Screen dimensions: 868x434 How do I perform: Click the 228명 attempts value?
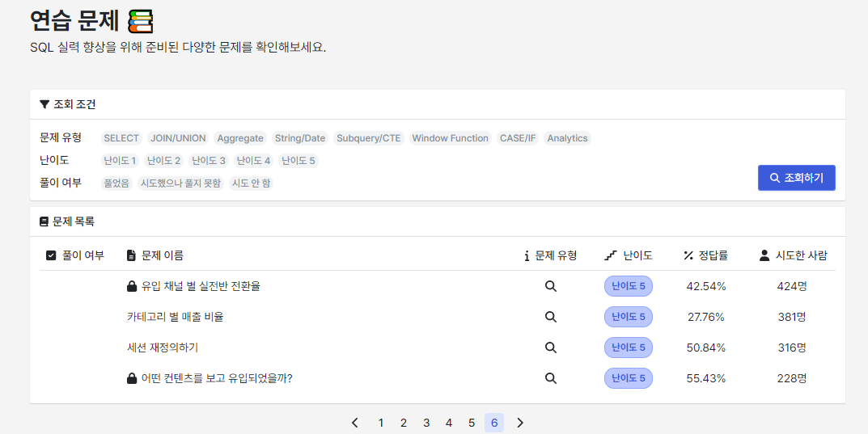click(x=792, y=378)
